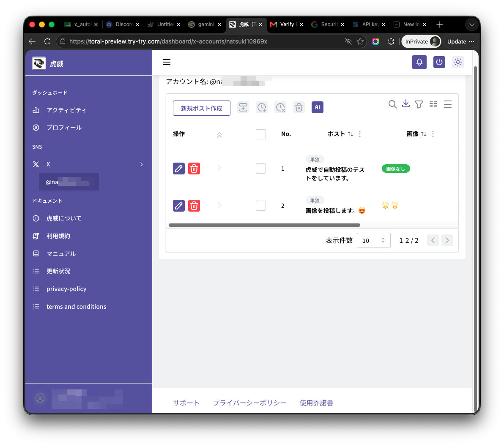Open browser extensions puzzle icon
The width and height of the screenshot is (504, 446).
(x=391, y=41)
